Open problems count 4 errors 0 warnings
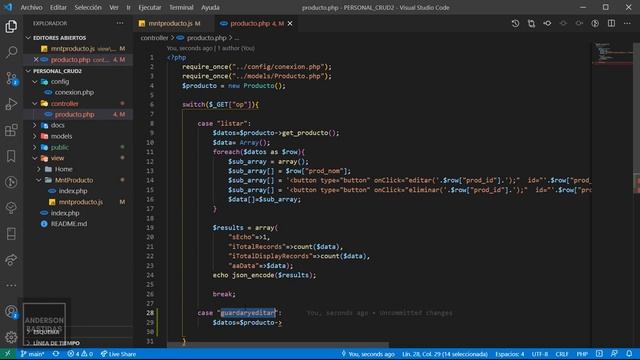Viewport: 640px width, 360px height. (x=80, y=354)
